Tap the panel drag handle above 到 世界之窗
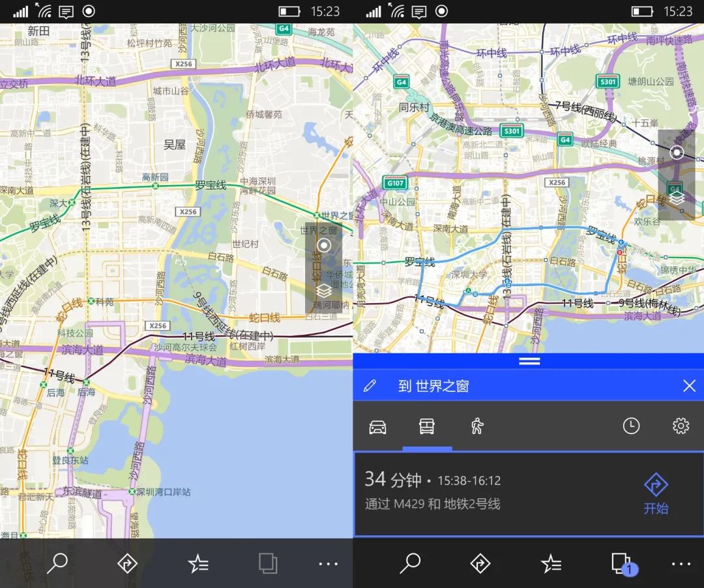Screen dimensions: 704x588 (x=529, y=361)
